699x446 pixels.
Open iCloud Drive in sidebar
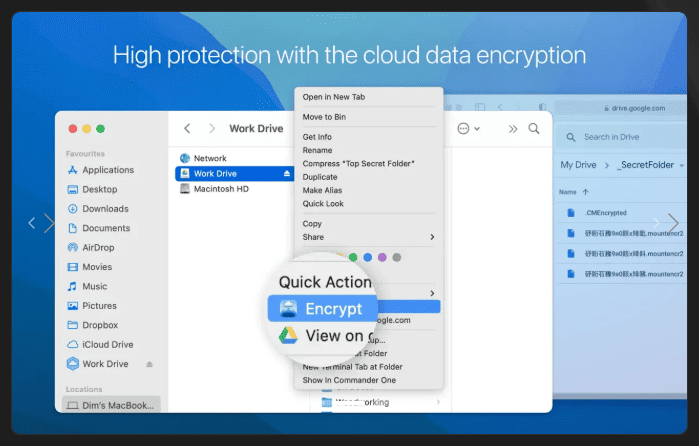tap(100, 345)
